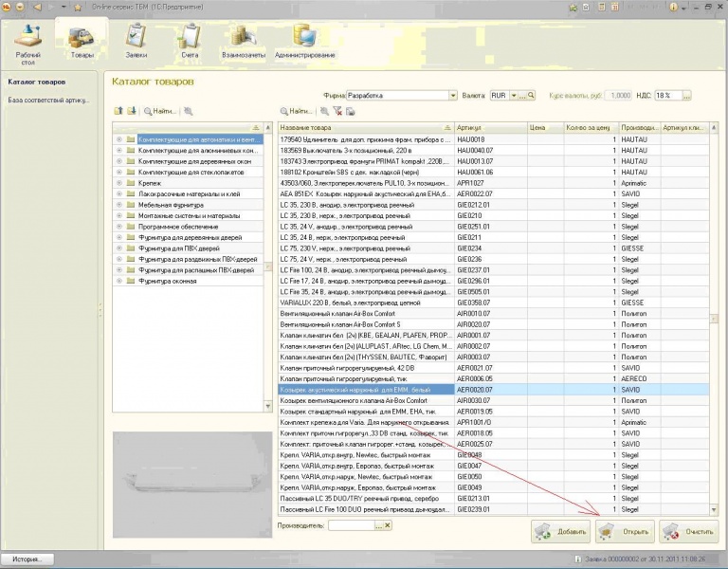
Task: Click the ellipsis button beside НДС
Action: coord(686,95)
